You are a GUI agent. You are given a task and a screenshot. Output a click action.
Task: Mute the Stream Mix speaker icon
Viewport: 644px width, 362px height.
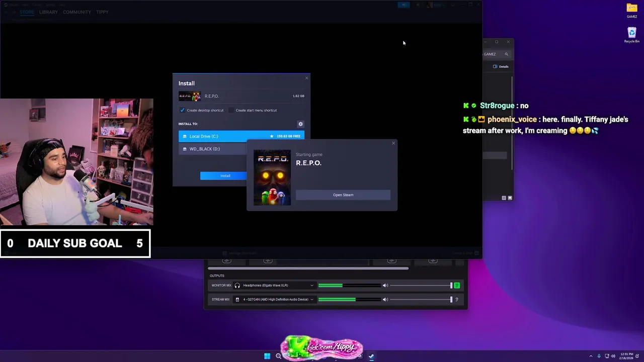coord(385,300)
